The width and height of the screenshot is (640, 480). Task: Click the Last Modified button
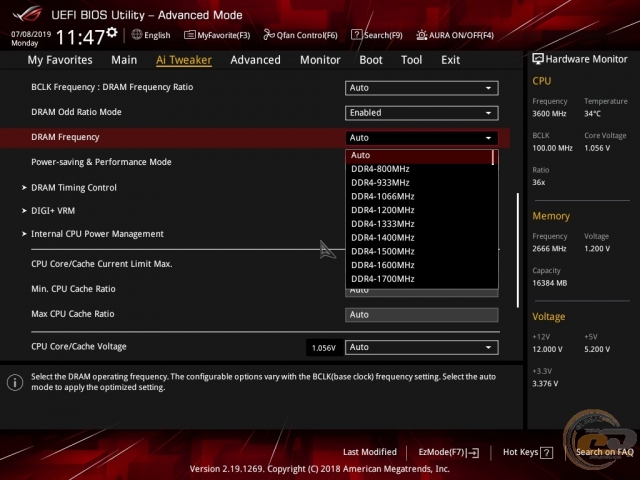(370, 452)
